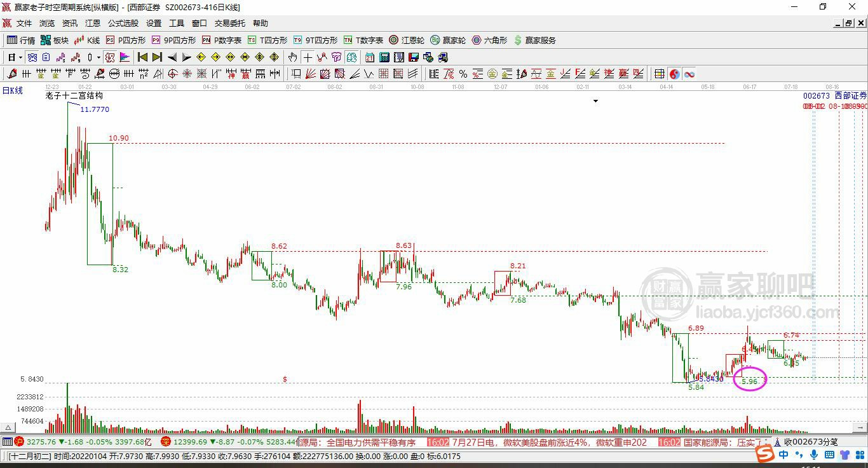Image resolution: width=868 pixels, height=468 pixels.
Task: Open the 浏览 menu
Action: coord(47,23)
